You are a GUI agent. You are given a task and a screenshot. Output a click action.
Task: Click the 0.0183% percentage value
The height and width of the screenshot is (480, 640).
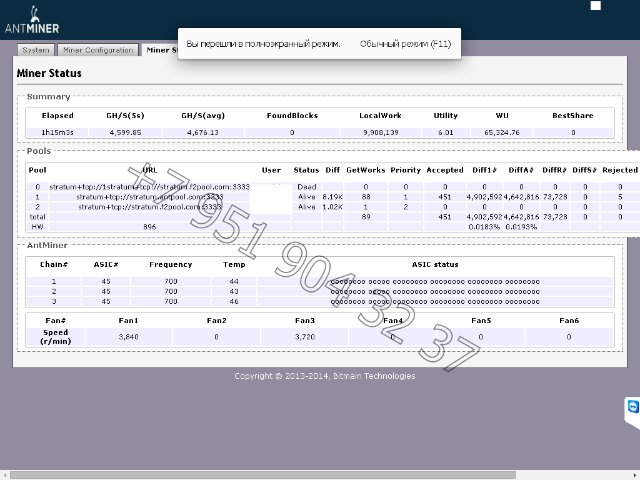(484, 227)
